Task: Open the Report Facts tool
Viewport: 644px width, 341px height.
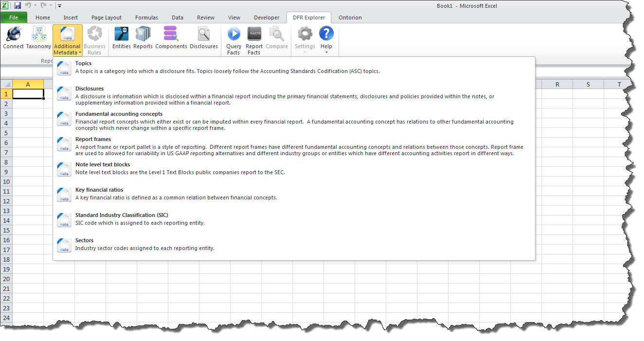Action: click(254, 40)
